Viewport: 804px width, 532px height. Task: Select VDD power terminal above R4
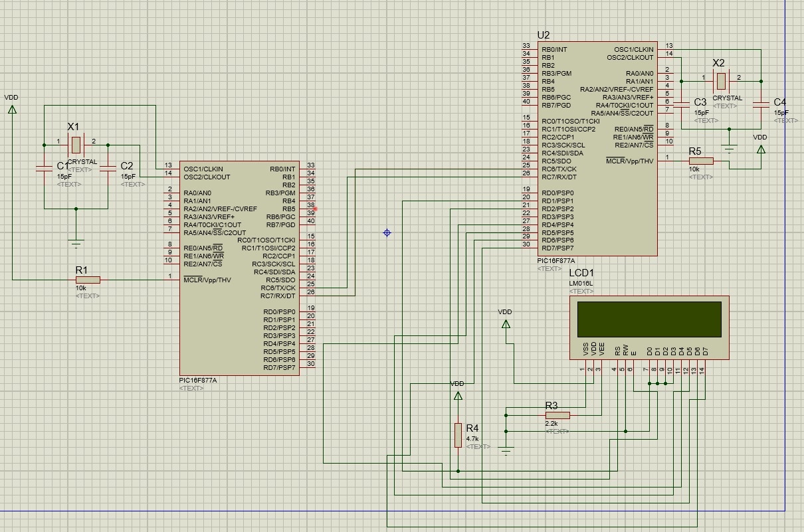(458, 395)
